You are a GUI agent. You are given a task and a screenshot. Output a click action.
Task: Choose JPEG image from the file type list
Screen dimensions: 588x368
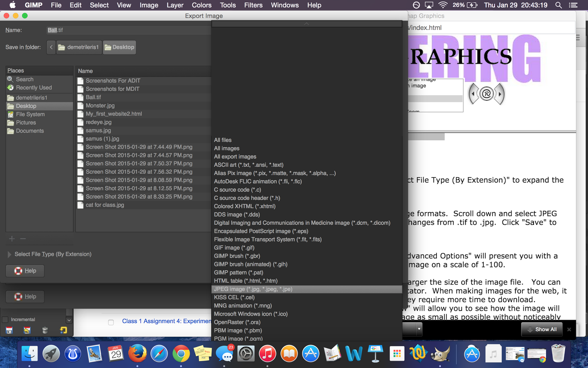tap(307, 289)
